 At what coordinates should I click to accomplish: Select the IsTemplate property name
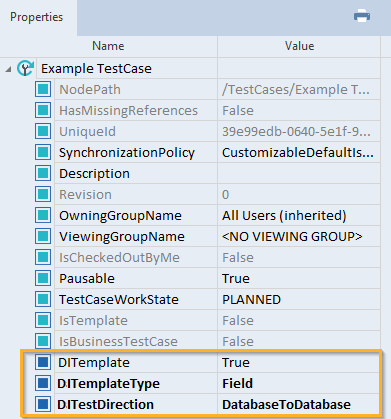click(x=93, y=320)
